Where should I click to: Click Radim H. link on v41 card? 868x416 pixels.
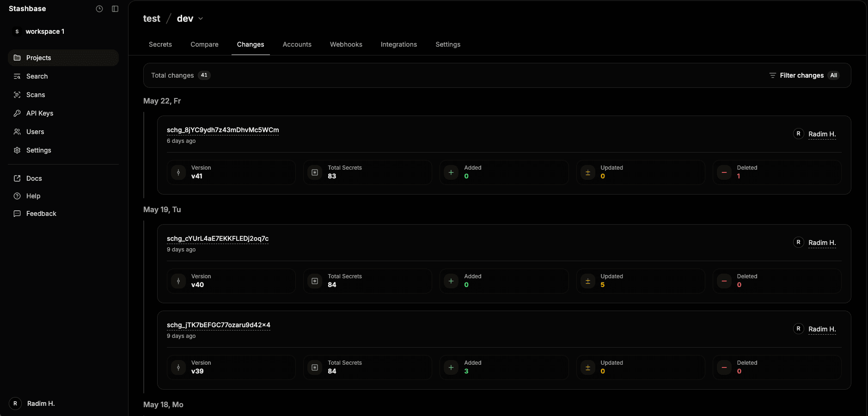pyautogui.click(x=822, y=134)
